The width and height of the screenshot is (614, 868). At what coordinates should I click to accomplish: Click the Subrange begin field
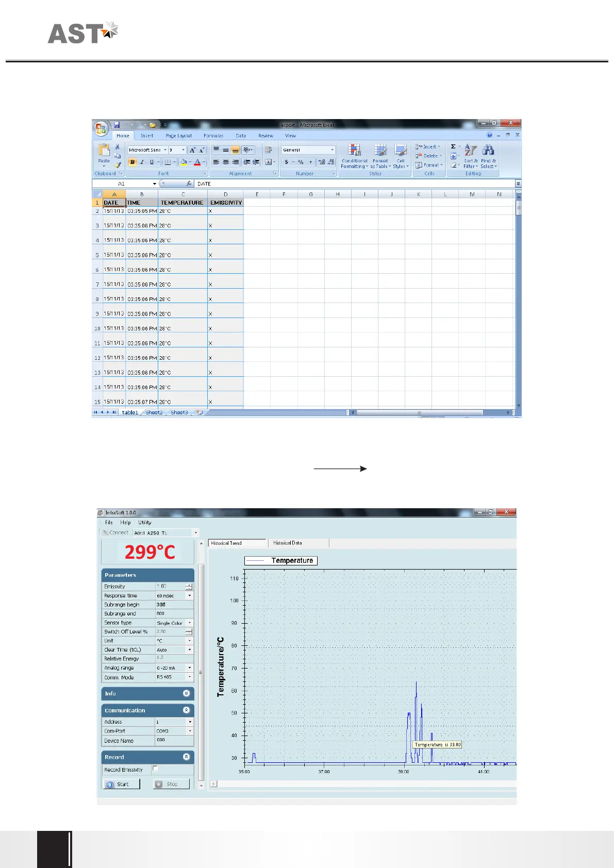(x=174, y=605)
